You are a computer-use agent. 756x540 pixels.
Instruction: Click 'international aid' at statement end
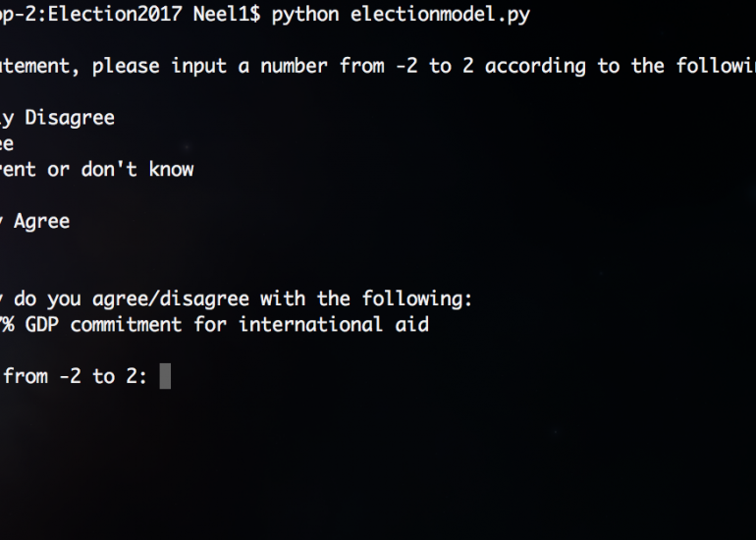[x=334, y=325]
